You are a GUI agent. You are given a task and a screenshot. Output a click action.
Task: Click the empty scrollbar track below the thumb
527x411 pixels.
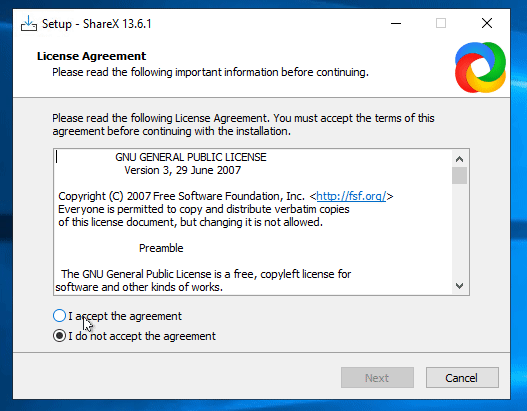[x=459, y=231]
